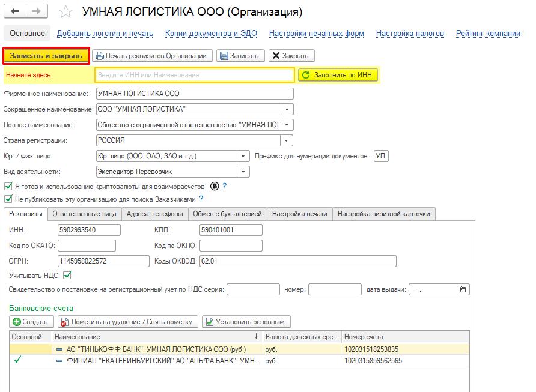Toggle 'Не публиковать эту организацию' checkbox

point(8,199)
